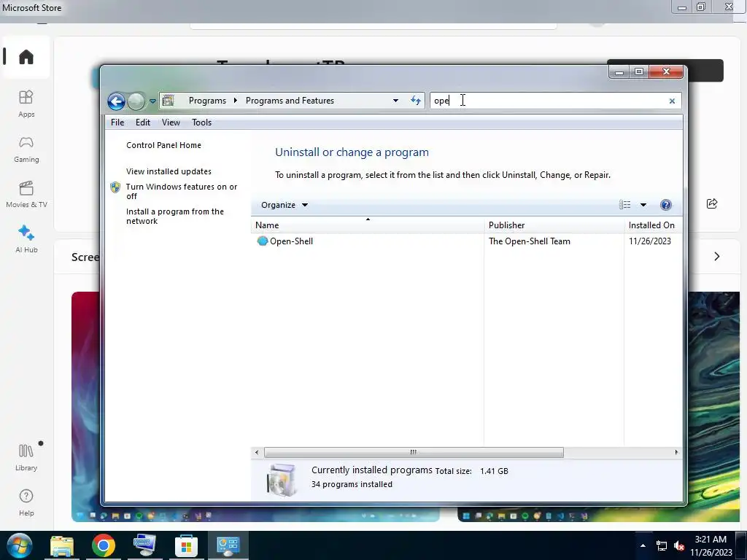The width and height of the screenshot is (747, 560).
Task: Open Apps in Microsoft Store sidebar
Action: [x=26, y=104]
